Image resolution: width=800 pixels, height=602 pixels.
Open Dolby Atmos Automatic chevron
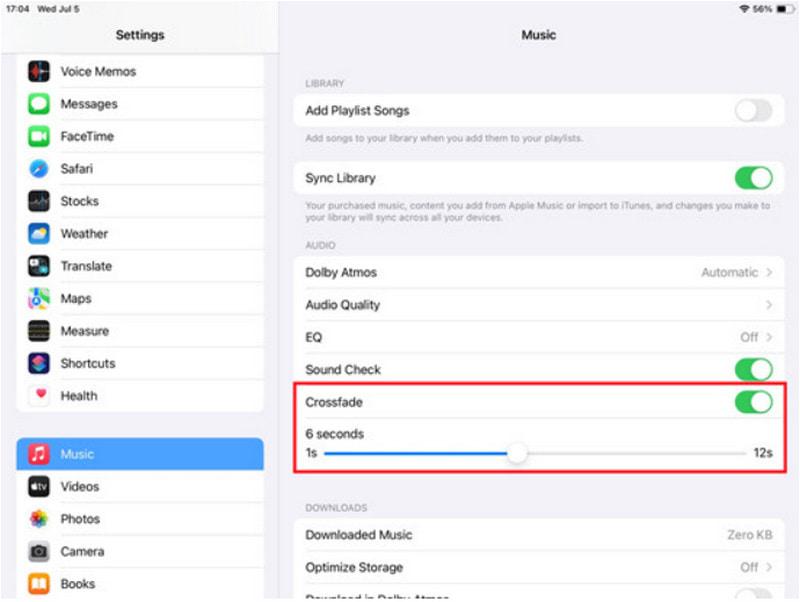coord(769,272)
